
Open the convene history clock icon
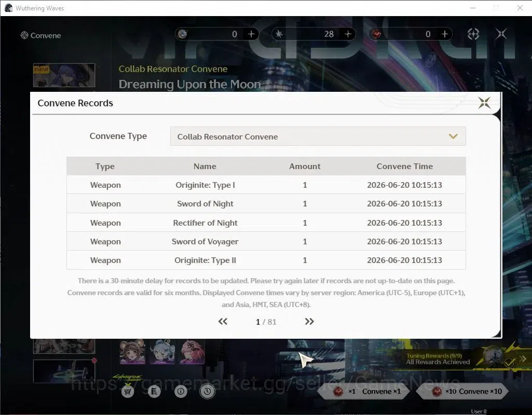pos(207,392)
